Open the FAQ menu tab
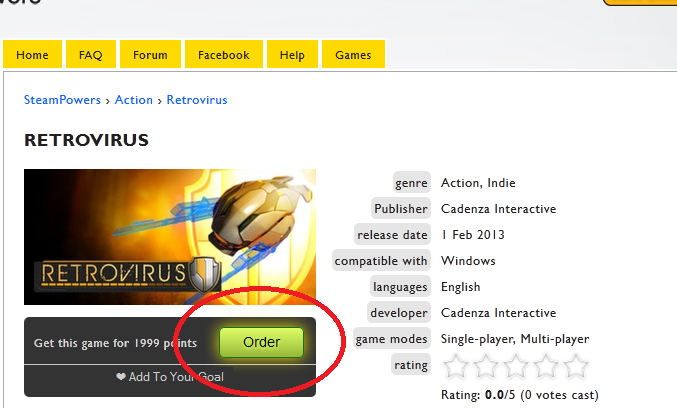677x408 pixels. 91,54
